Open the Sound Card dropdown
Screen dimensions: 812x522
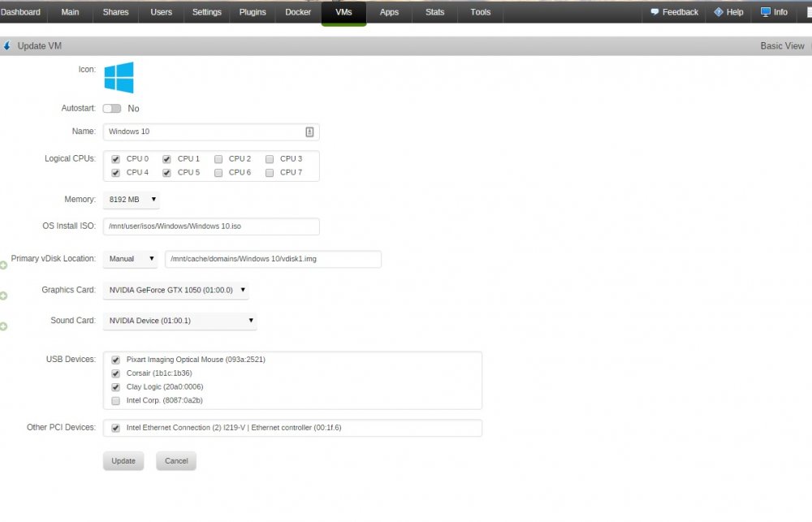point(179,321)
